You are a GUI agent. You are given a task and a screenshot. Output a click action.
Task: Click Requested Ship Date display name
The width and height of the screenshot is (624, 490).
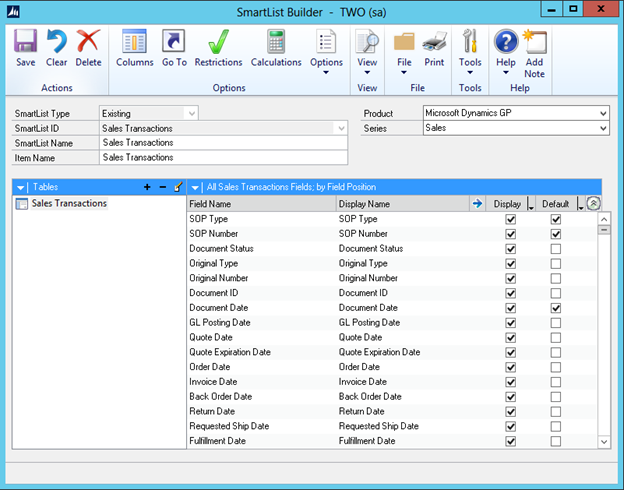pos(378,426)
